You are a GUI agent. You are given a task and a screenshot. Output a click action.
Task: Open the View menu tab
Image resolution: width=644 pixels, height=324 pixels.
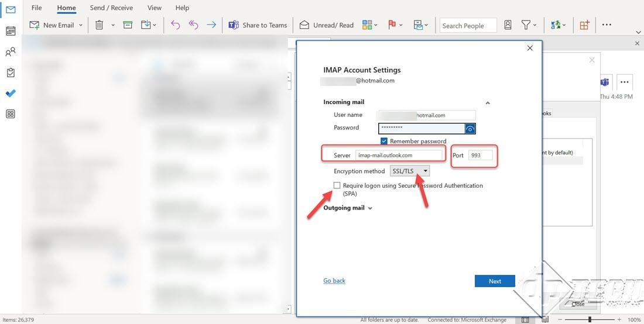pos(155,8)
